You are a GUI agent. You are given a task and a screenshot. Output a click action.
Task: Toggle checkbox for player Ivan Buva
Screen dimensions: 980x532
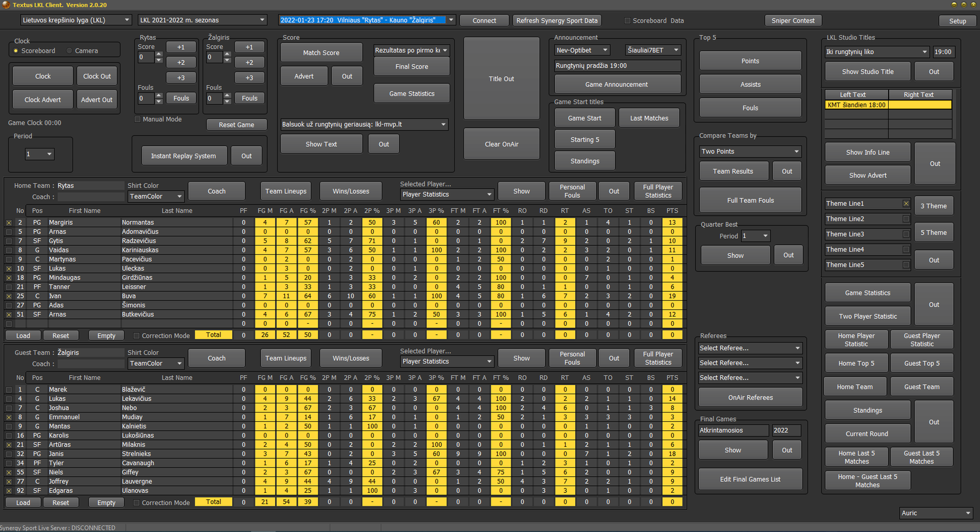point(9,296)
